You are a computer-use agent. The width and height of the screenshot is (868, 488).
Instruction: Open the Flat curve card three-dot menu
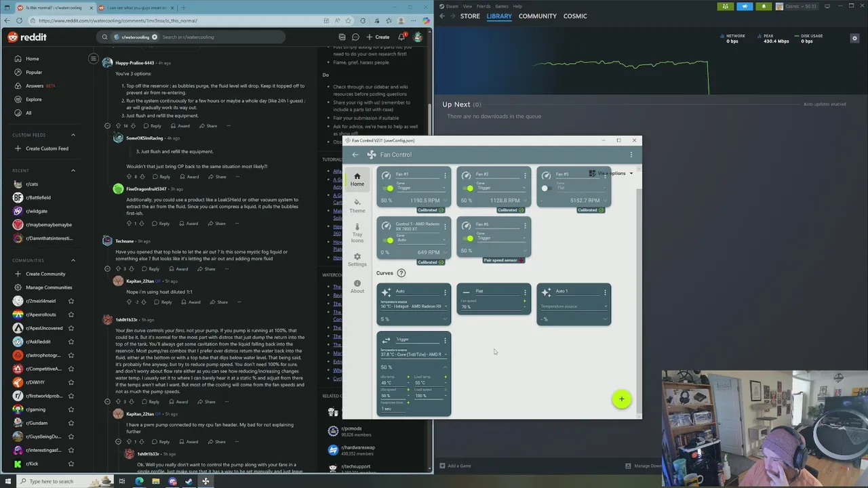(524, 293)
